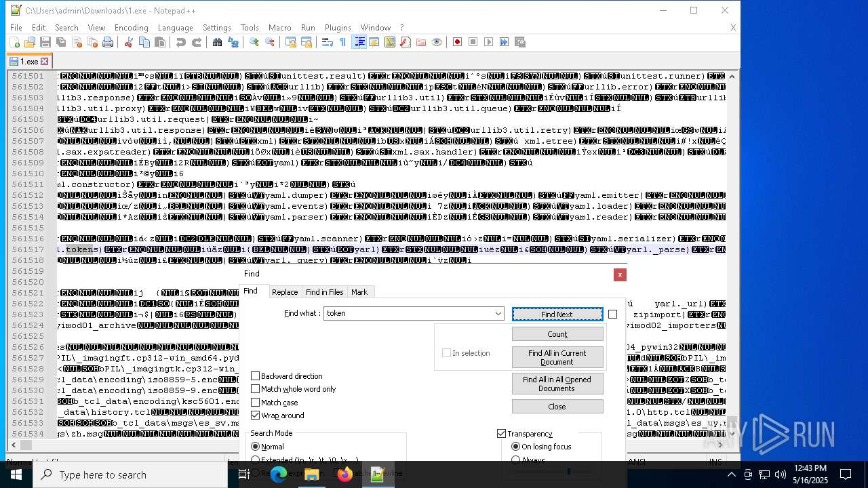Show all characters with pilcrow icon
Screen dimensions: 868x488
(342, 42)
